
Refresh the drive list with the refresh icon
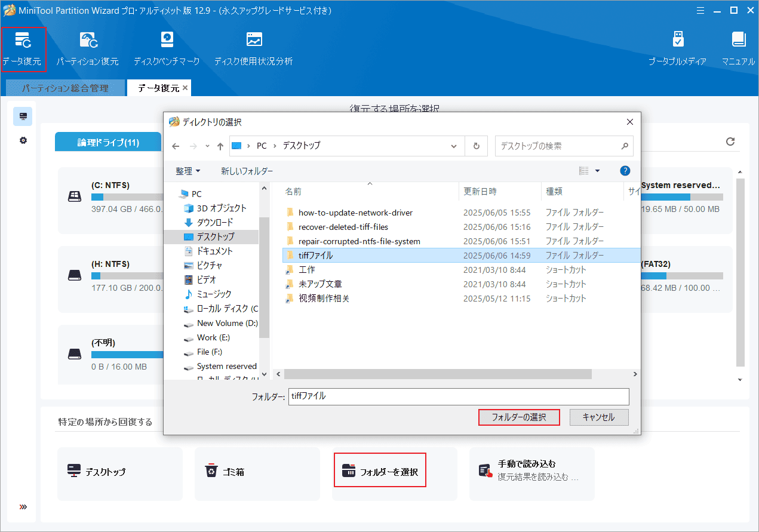tap(730, 142)
